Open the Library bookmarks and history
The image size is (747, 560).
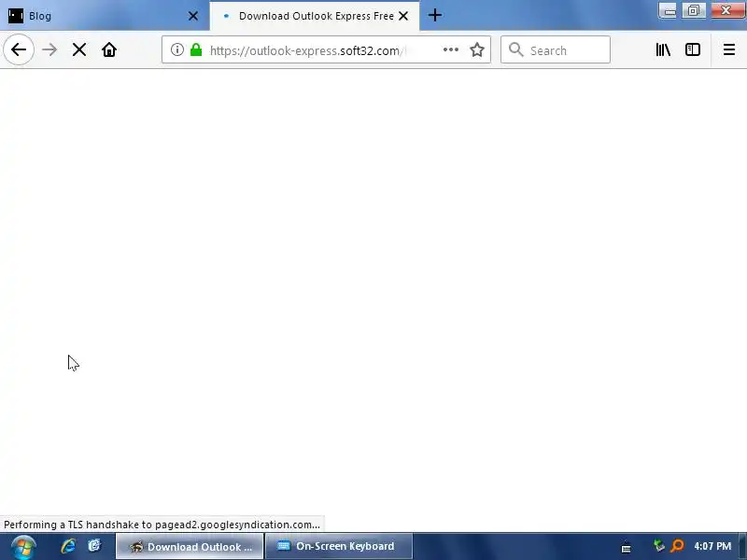[663, 49]
